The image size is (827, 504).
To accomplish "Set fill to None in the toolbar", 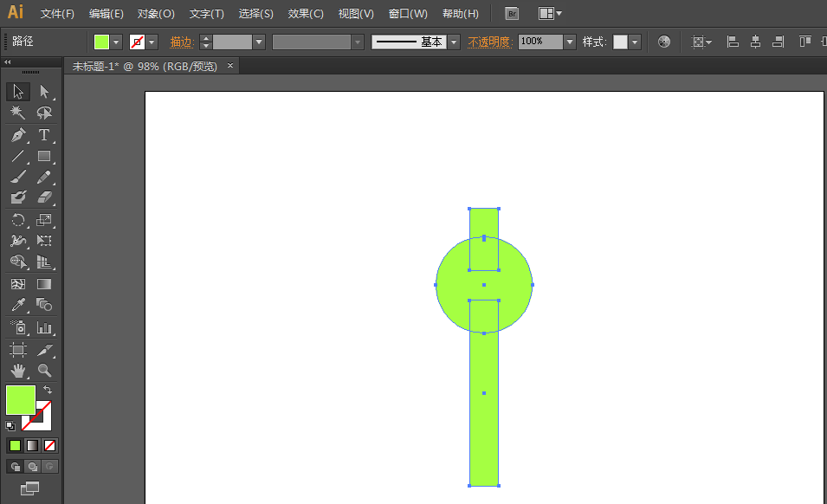I will (48, 444).
